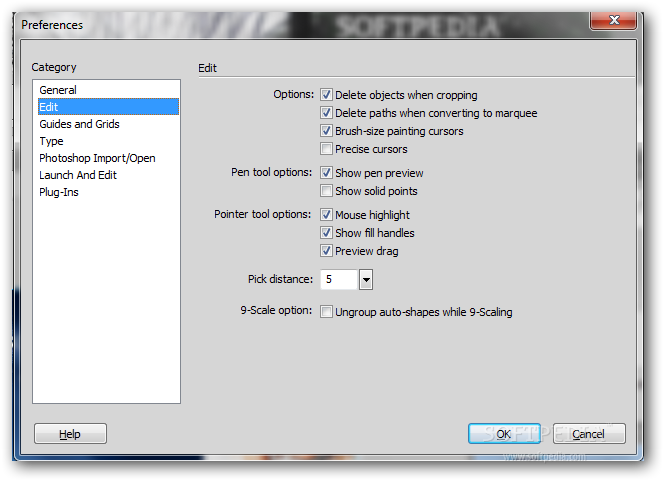The height and width of the screenshot is (481, 664).
Task: Select the General category
Action: pyautogui.click(x=108, y=90)
